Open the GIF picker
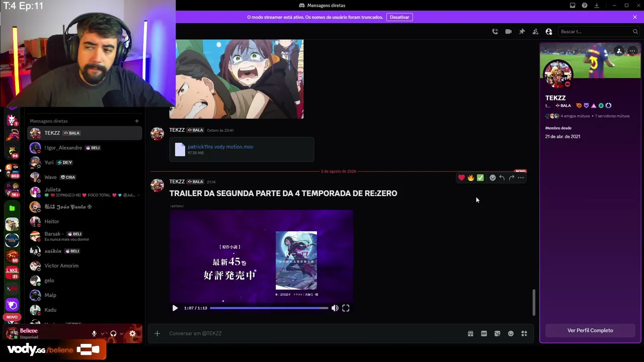644x362 pixels. [x=484, y=333]
